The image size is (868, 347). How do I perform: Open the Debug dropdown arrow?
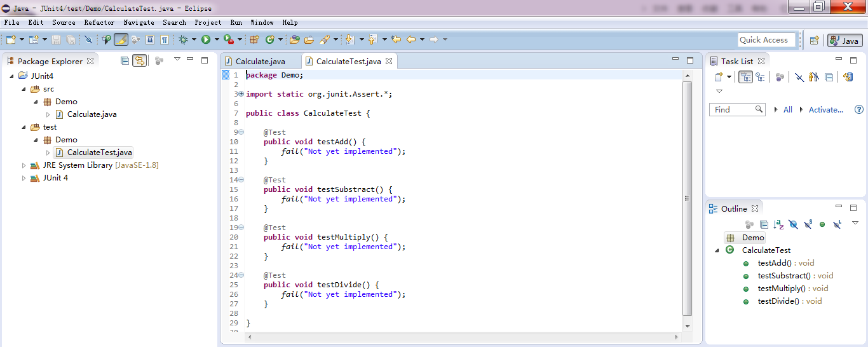point(194,39)
